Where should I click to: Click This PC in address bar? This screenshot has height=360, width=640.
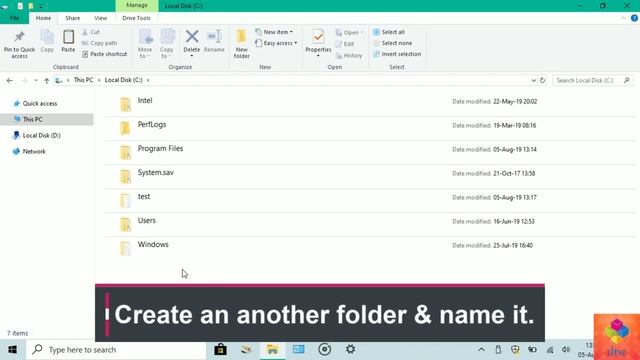83,80
